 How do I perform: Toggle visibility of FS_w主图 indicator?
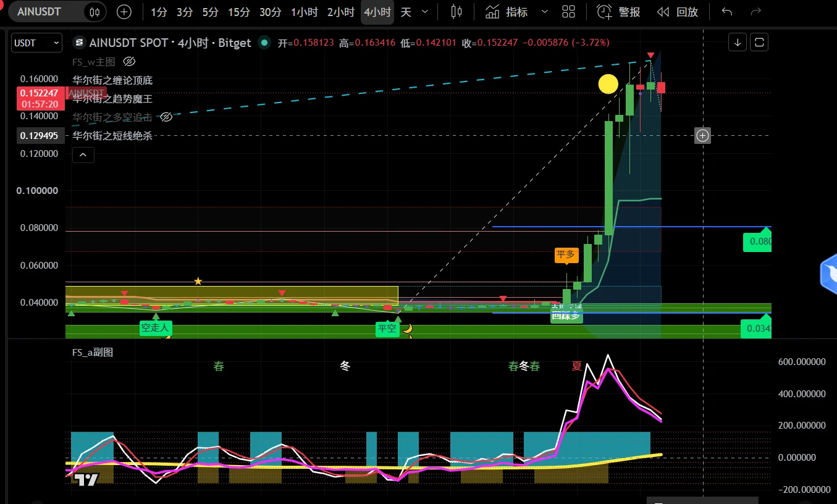coord(129,61)
